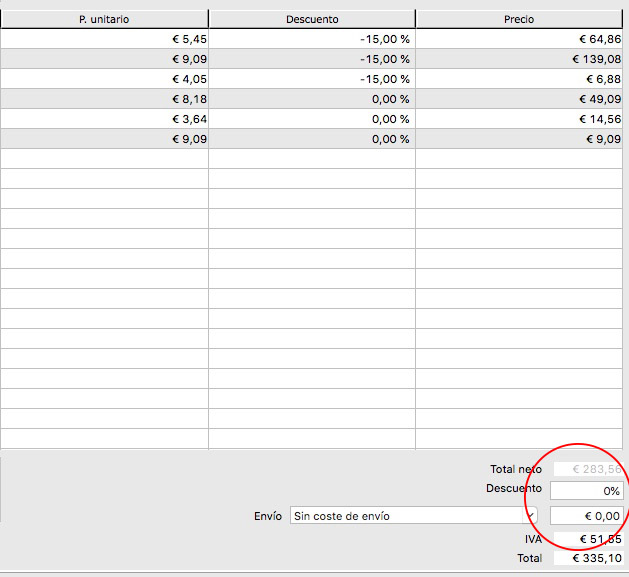This screenshot has height=577, width=629.
Task: Sort by the P. unitario column header
Action: (x=104, y=19)
